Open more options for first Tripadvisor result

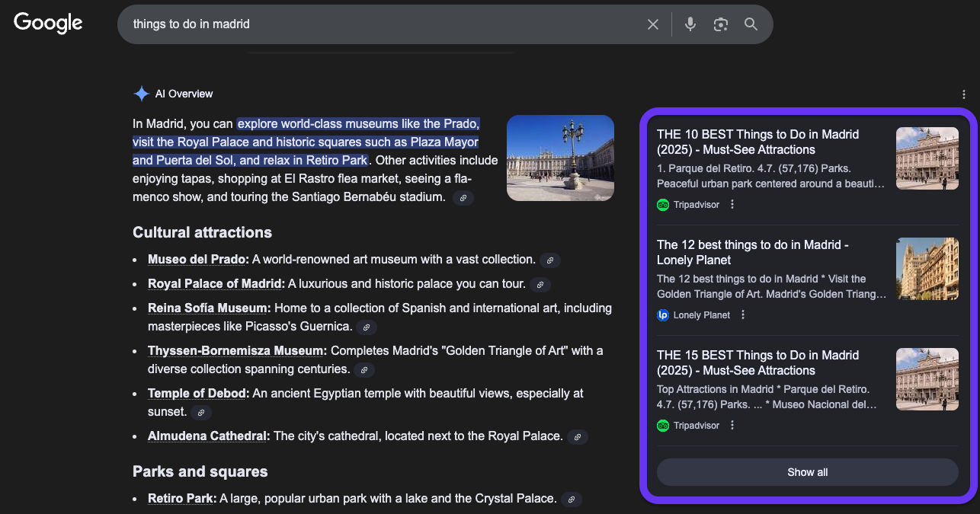(x=732, y=205)
